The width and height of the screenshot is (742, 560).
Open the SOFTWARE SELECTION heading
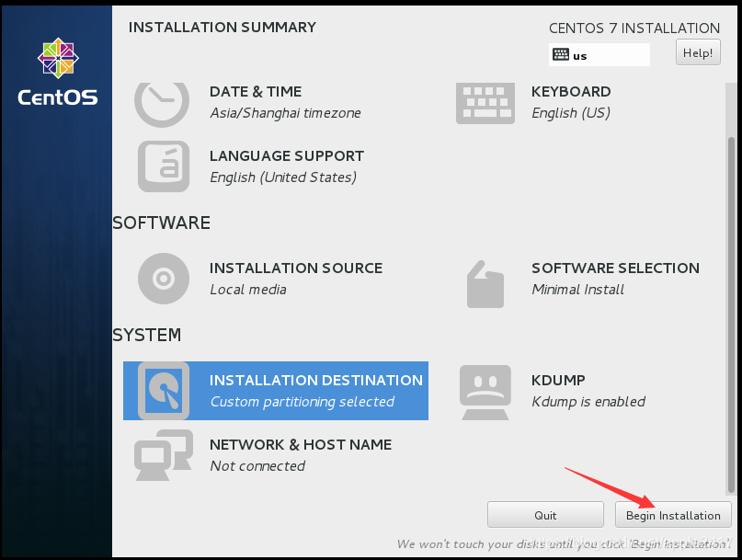(615, 268)
